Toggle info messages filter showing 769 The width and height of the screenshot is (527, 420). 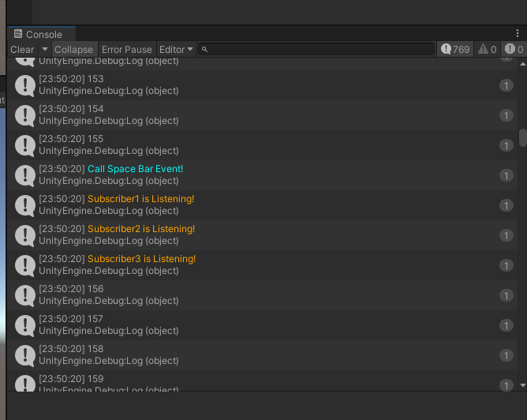(x=455, y=50)
